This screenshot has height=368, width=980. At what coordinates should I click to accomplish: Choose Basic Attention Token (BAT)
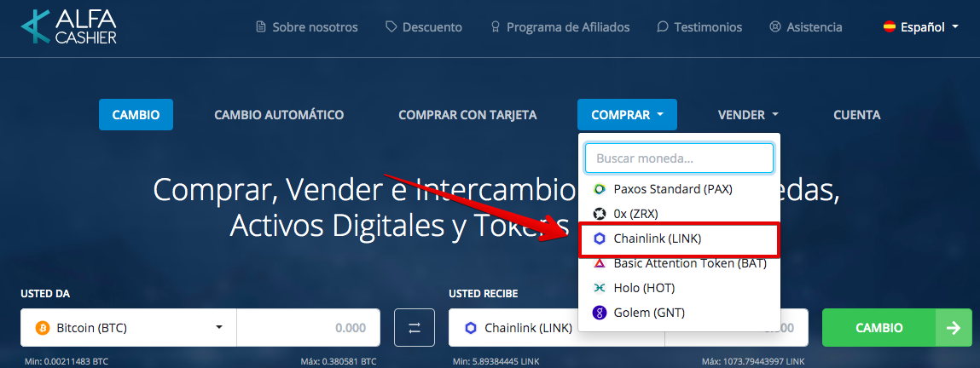(680, 263)
